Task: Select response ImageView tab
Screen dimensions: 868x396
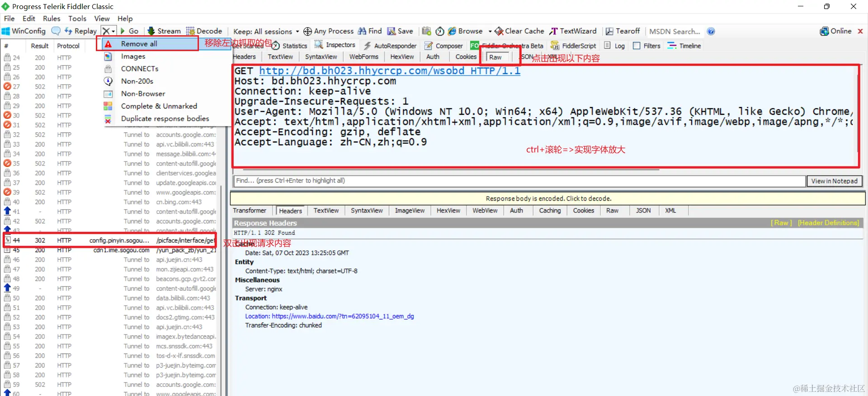Action: click(410, 211)
